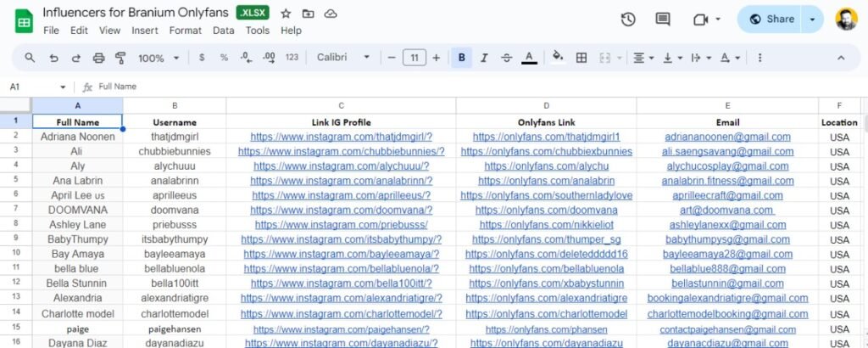The image size is (868, 348).
Task: Expand the 100% zoom dropdown
Action: tap(159, 58)
